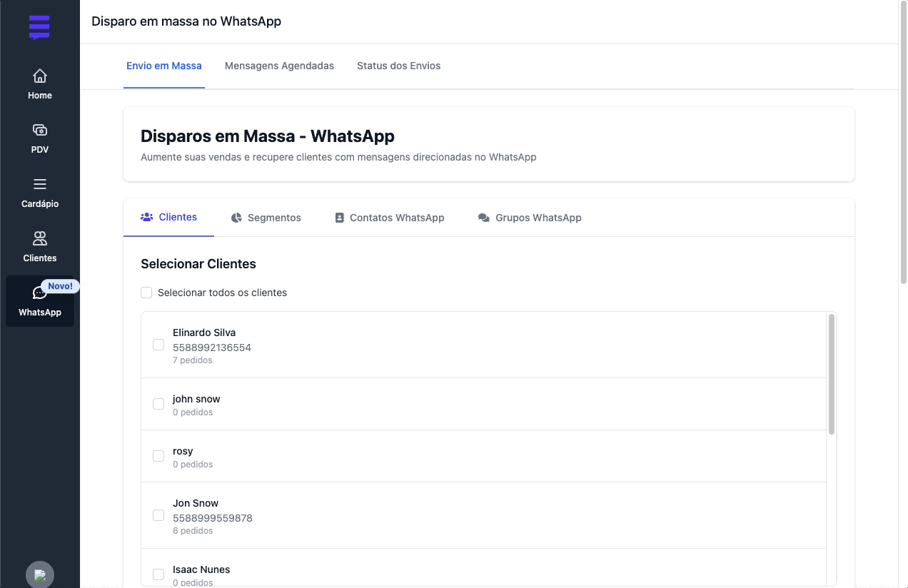Image resolution: width=908 pixels, height=588 pixels.
Task: Select the john snow client checkbox
Action: click(158, 405)
